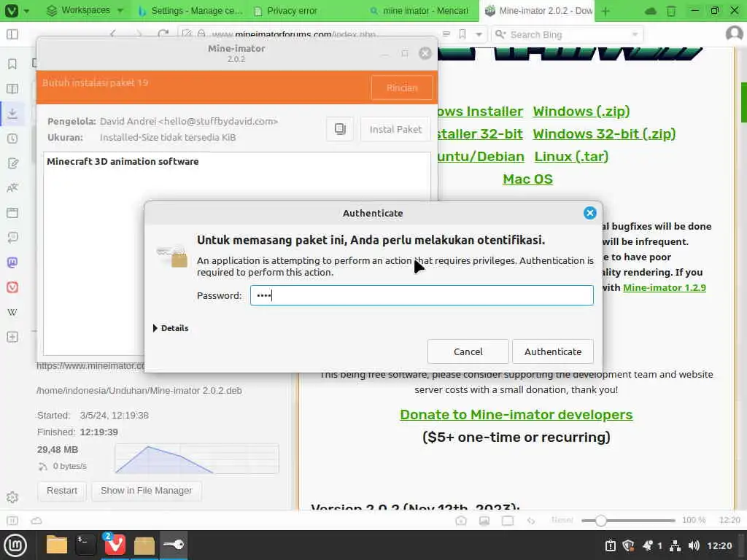Open a new tab with the plus button
This screenshot has width=747, height=560.
coord(605,10)
